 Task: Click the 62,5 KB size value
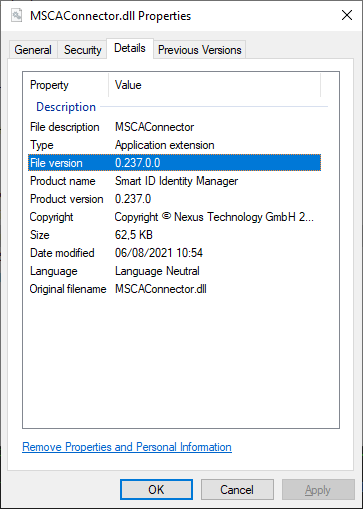(x=134, y=235)
